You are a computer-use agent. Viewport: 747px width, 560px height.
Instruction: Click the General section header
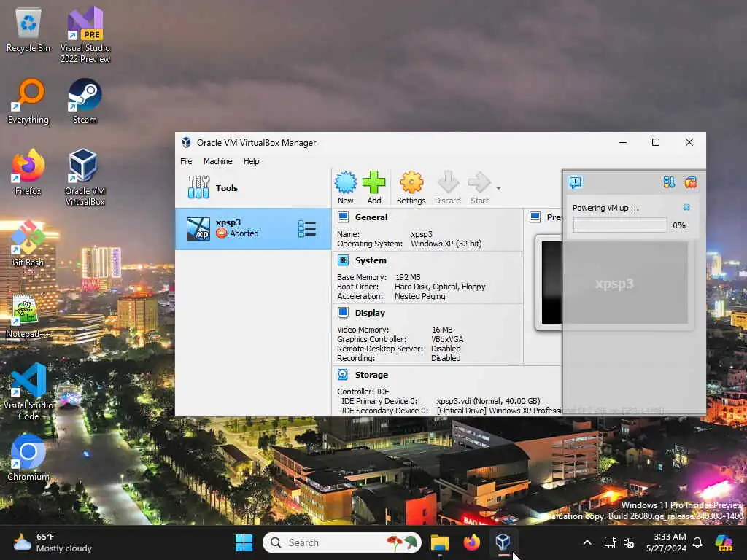pos(371,217)
